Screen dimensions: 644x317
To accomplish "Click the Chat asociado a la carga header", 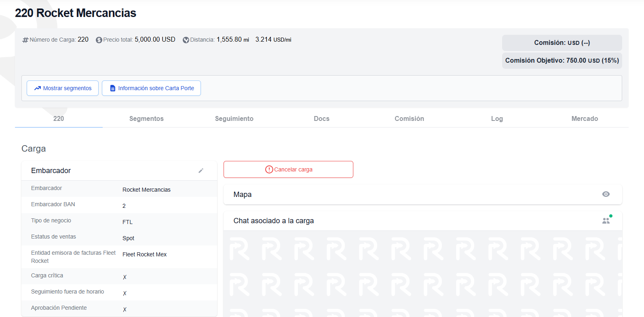I will click(x=423, y=221).
